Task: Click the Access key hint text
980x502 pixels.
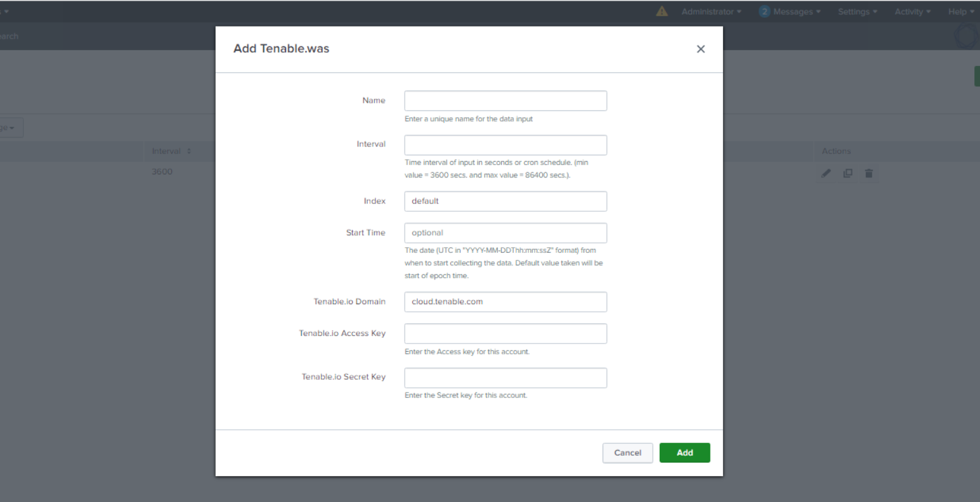Action: click(467, 352)
